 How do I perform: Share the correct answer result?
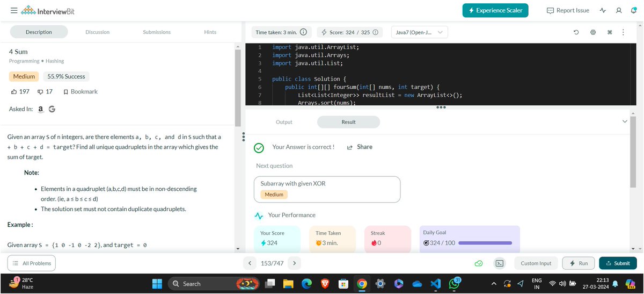(360, 147)
